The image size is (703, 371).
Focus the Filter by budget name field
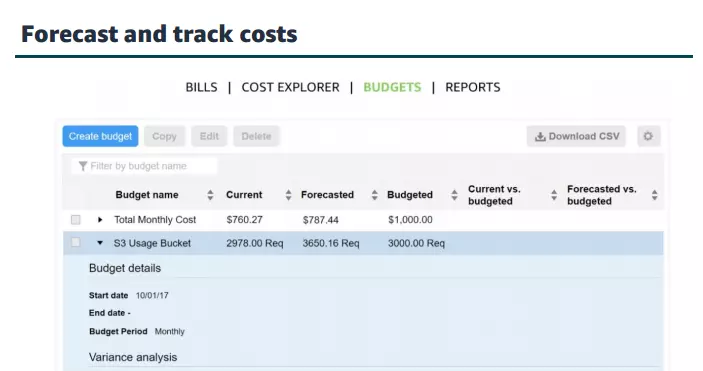[144, 166]
